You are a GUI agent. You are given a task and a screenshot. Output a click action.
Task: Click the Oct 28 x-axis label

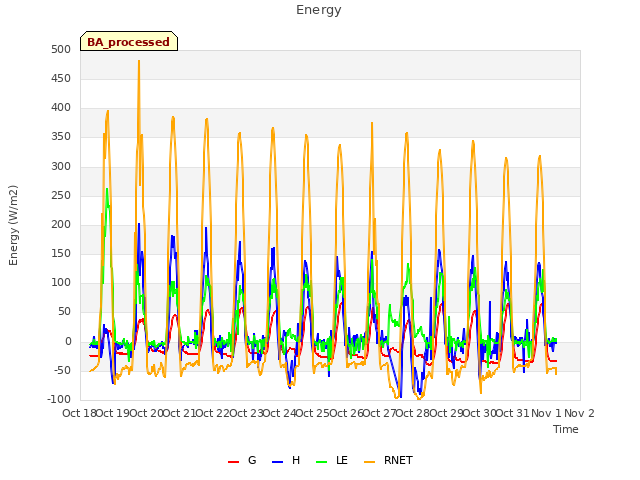[413, 413]
